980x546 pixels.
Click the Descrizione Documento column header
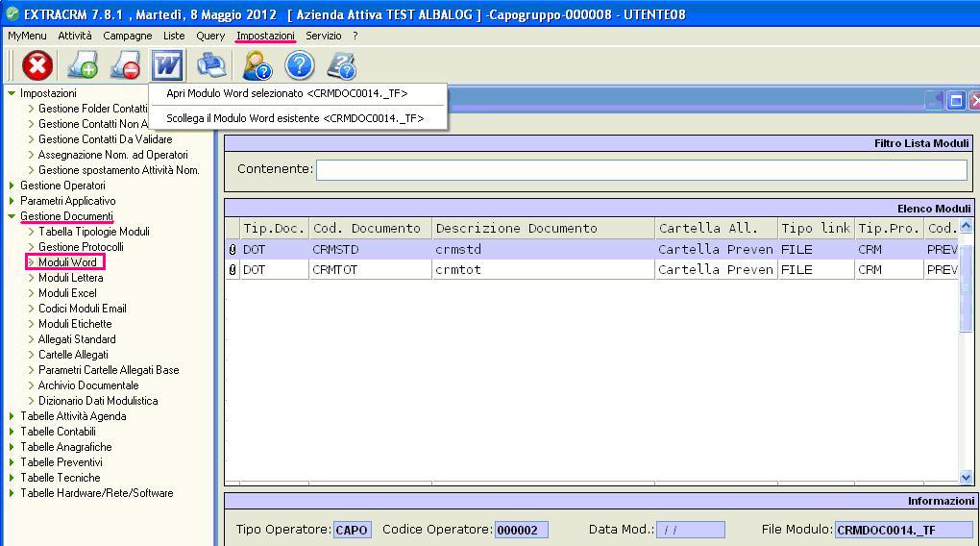tap(543, 228)
